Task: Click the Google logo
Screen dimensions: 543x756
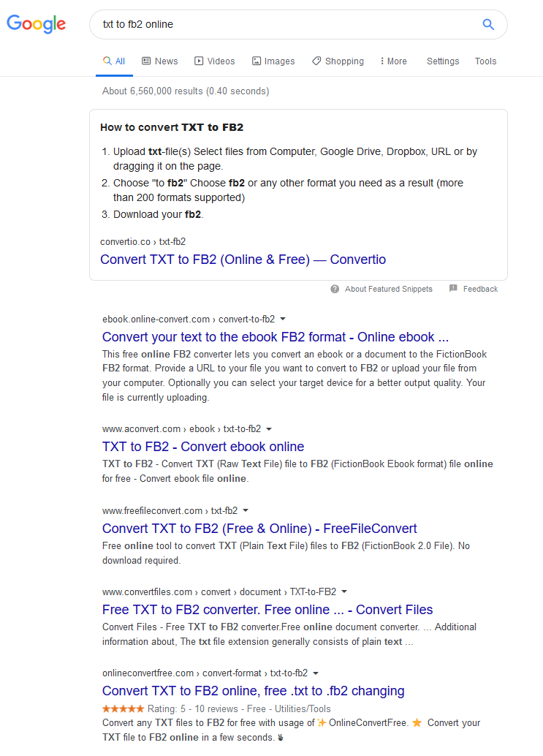Action: click(37, 24)
